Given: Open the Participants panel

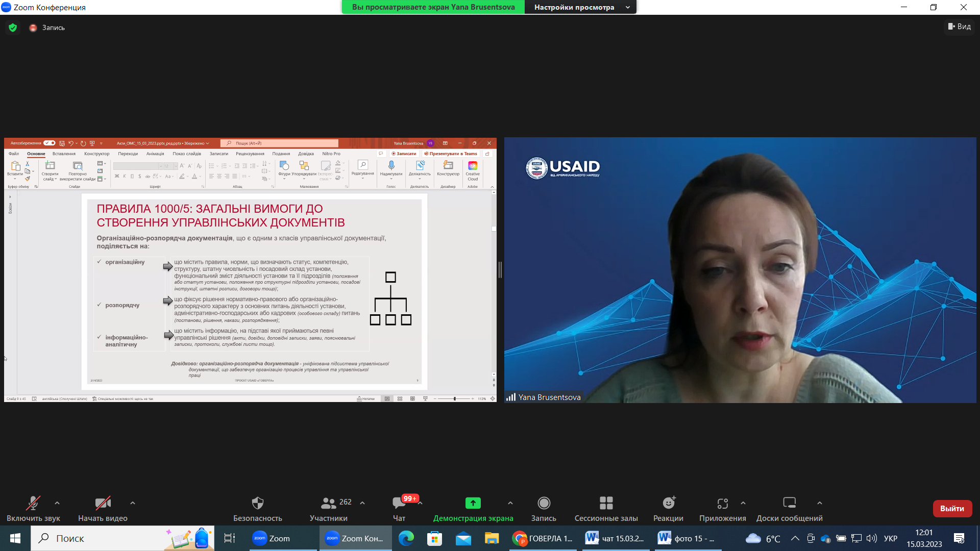Looking at the screenshot, I should [329, 504].
